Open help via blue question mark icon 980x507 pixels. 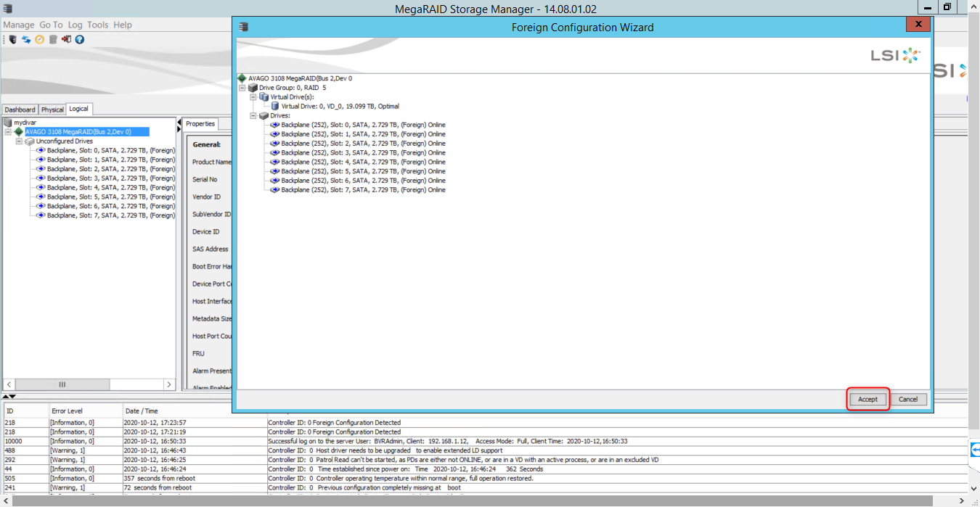click(79, 39)
